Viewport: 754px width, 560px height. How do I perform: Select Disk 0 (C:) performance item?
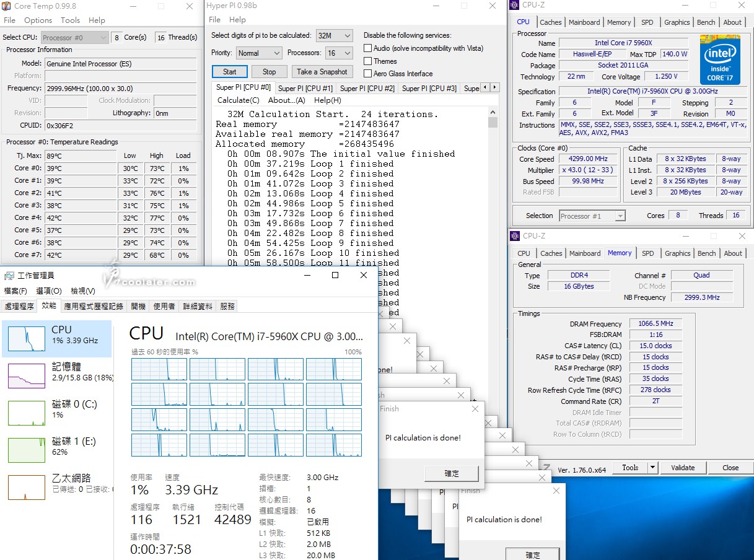(x=57, y=412)
